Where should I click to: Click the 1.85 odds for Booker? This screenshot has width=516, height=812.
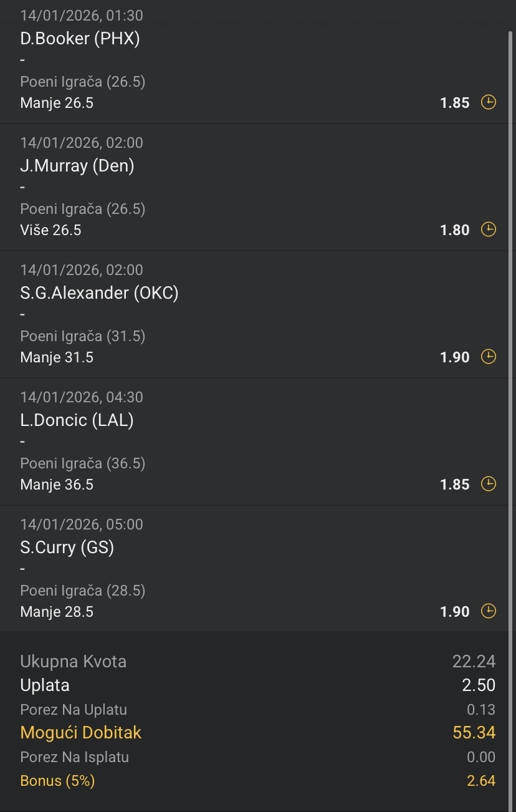coord(454,103)
